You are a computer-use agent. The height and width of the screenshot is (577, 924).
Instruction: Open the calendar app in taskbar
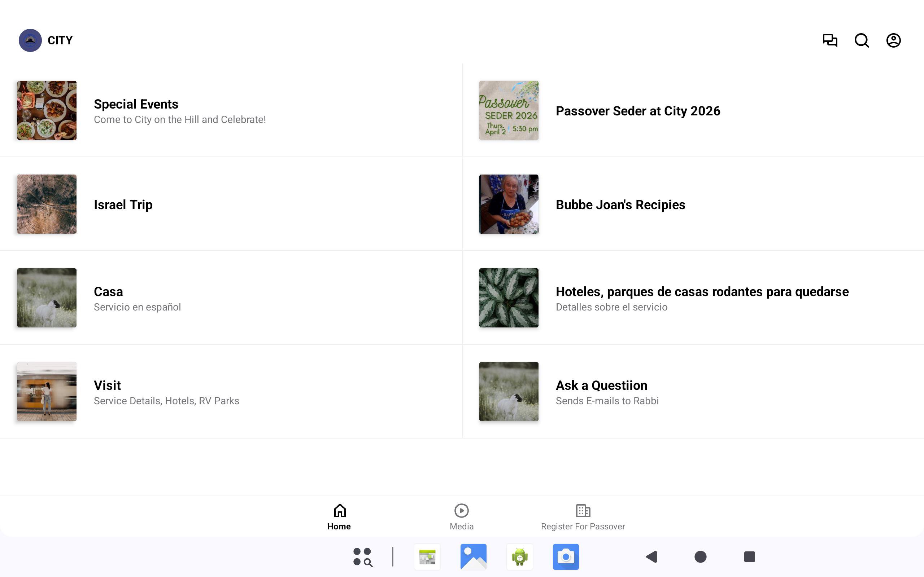click(x=427, y=557)
